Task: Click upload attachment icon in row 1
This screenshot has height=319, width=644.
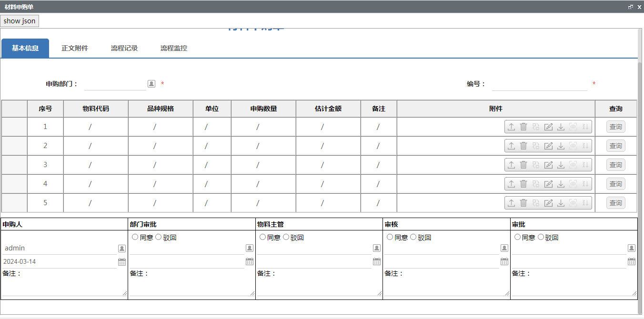Action: pos(511,127)
